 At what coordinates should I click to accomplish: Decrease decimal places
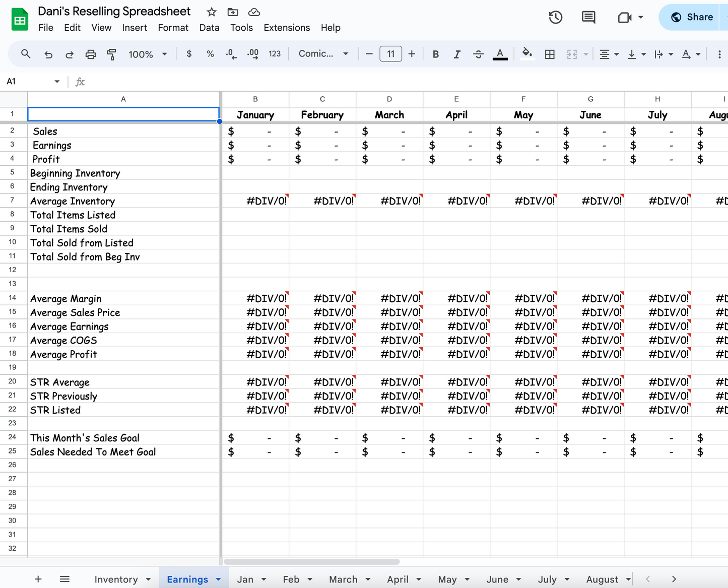tap(231, 54)
